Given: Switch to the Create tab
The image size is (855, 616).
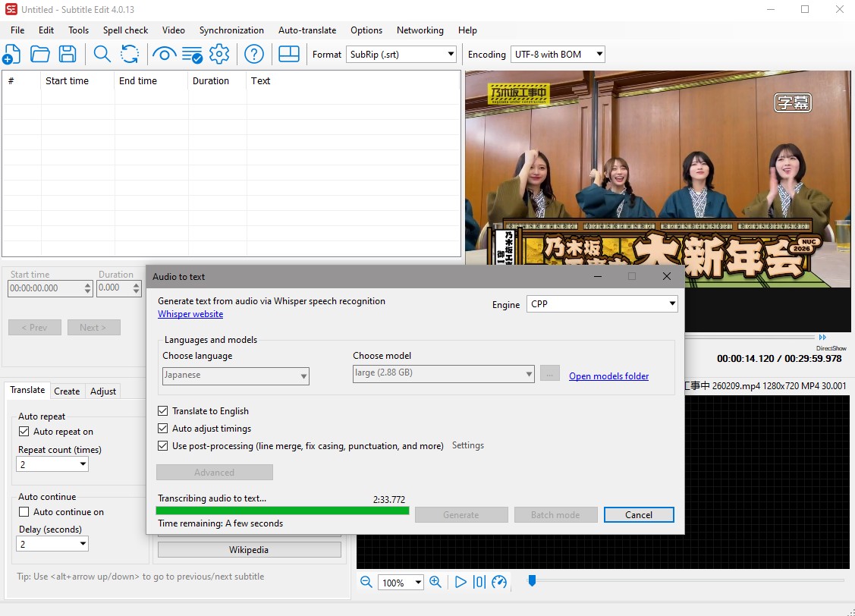Looking at the screenshot, I should tap(67, 391).
